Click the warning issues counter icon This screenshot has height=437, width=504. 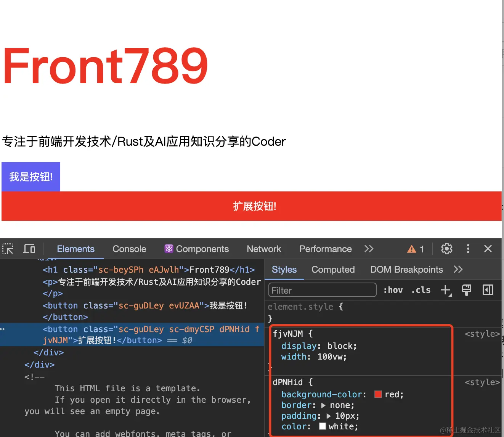(412, 249)
